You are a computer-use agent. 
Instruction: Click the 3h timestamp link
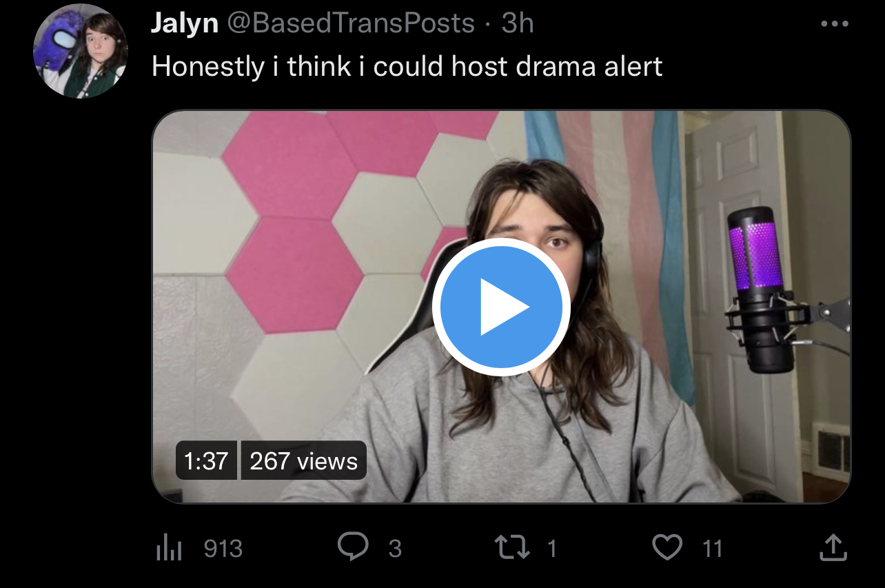pyautogui.click(x=518, y=23)
